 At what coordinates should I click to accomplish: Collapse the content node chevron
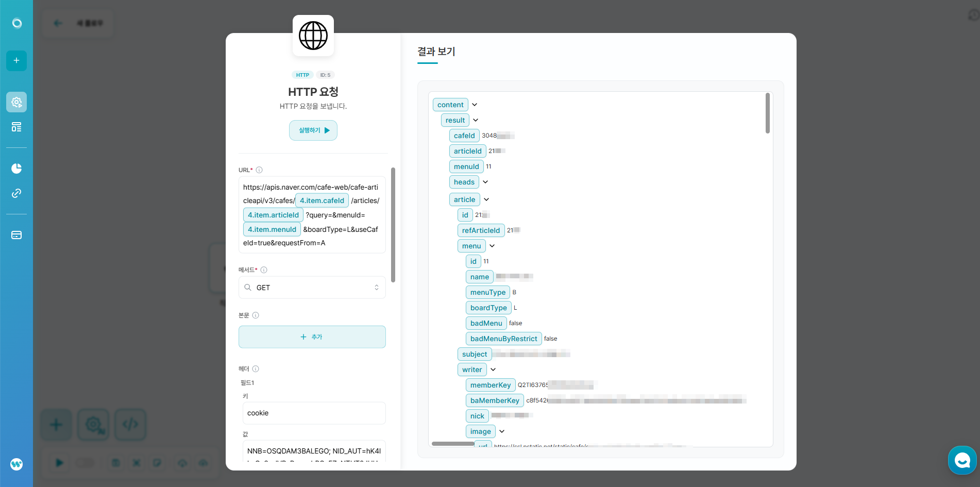click(475, 105)
